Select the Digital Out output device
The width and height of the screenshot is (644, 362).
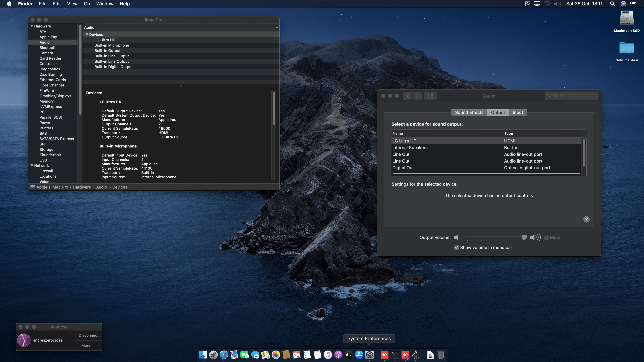(486, 168)
